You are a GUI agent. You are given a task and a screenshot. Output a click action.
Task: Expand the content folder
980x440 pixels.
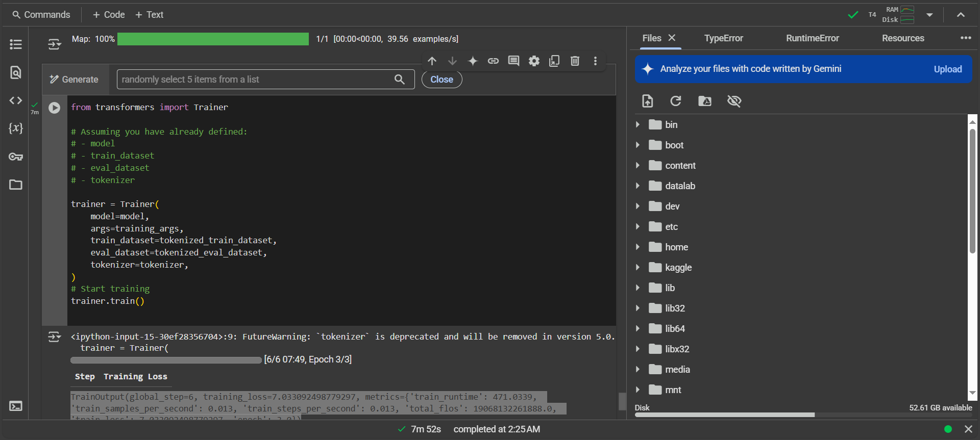click(638, 166)
